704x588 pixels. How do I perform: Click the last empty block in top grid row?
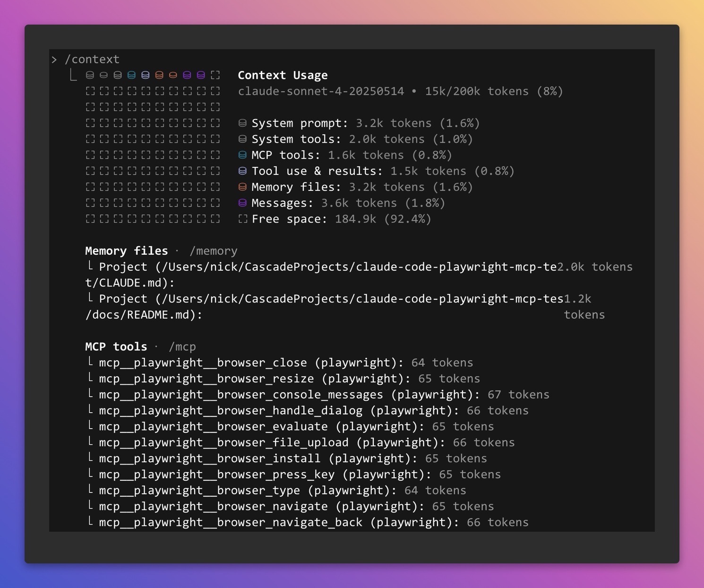(215, 75)
